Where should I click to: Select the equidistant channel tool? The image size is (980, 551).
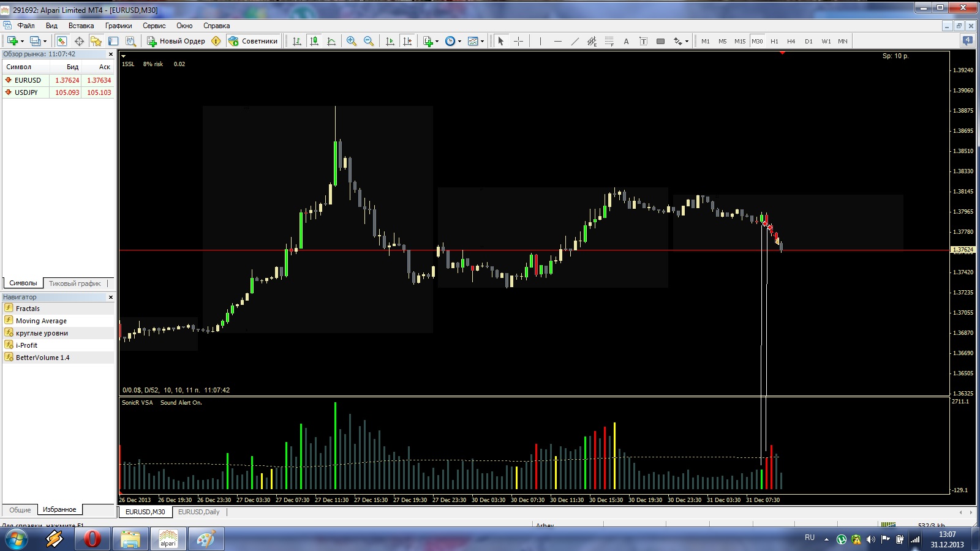click(592, 41)
